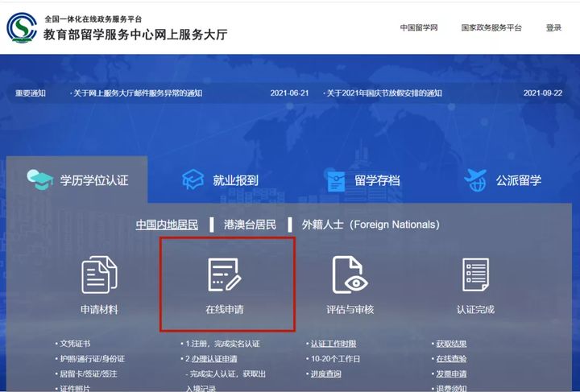Click the student icon beside 就业报到
The width and height of the screenshot is (580, 392).
pyautogui.click(x=193, y=179)
